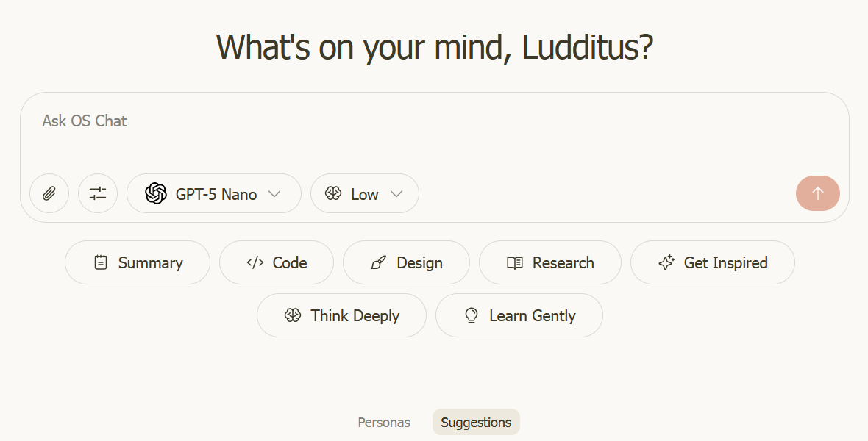Image resolution: width=868 pixels, height=441 pixels.
Task: Click the Research open book icon
Action: pos(515,262)
